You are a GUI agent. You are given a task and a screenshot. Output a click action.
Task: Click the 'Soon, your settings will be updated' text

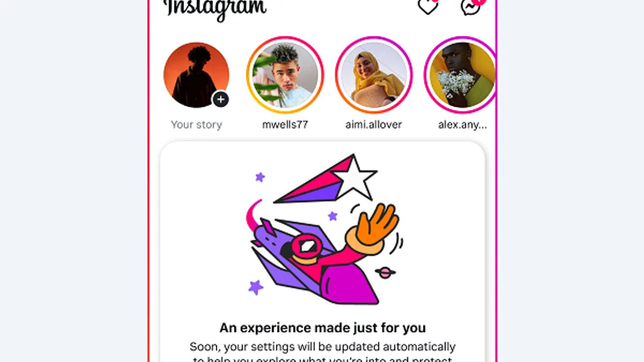(x=323, y=346)
